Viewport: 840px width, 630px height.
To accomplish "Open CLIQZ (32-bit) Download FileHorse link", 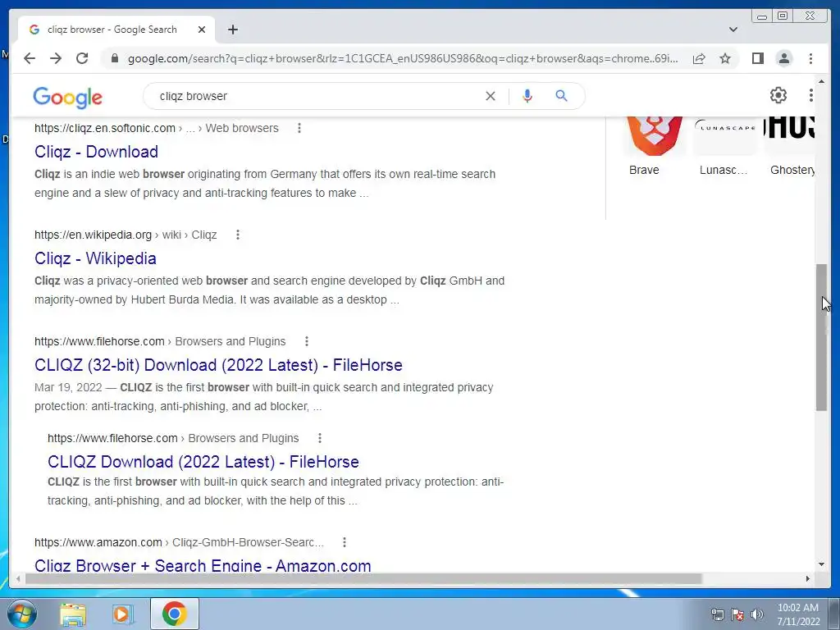I will point(218,365).
